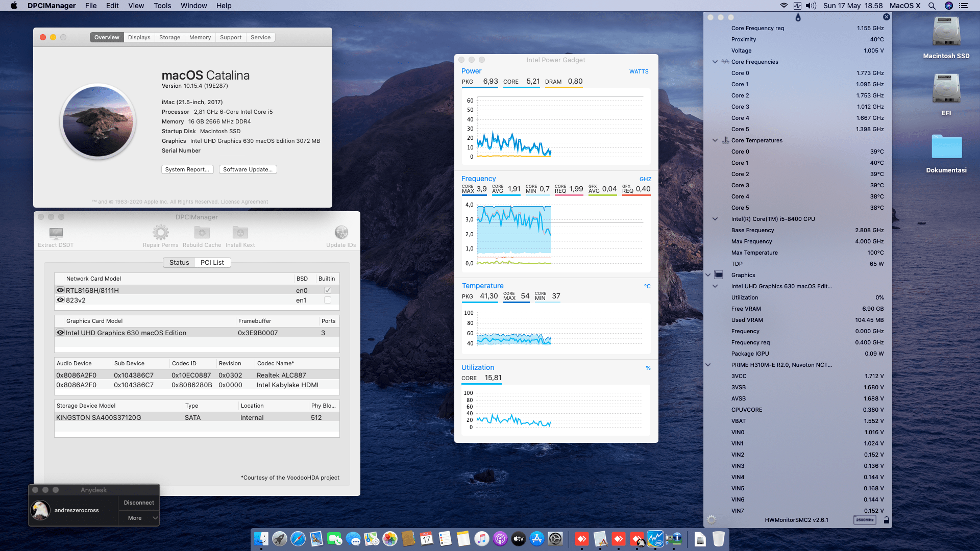Click the Rebuild Cache folder icon

pyautogui.click(x=201, y=232)
